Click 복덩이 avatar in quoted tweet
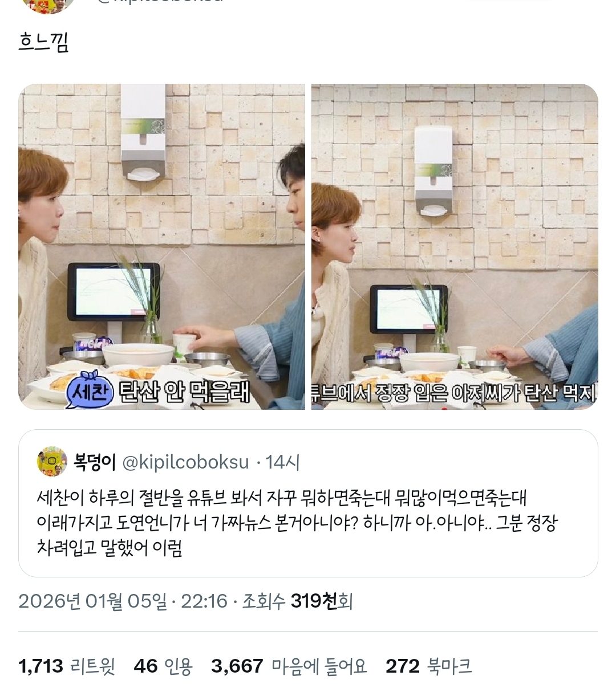The image size is (616, 696). click(52, 461)
